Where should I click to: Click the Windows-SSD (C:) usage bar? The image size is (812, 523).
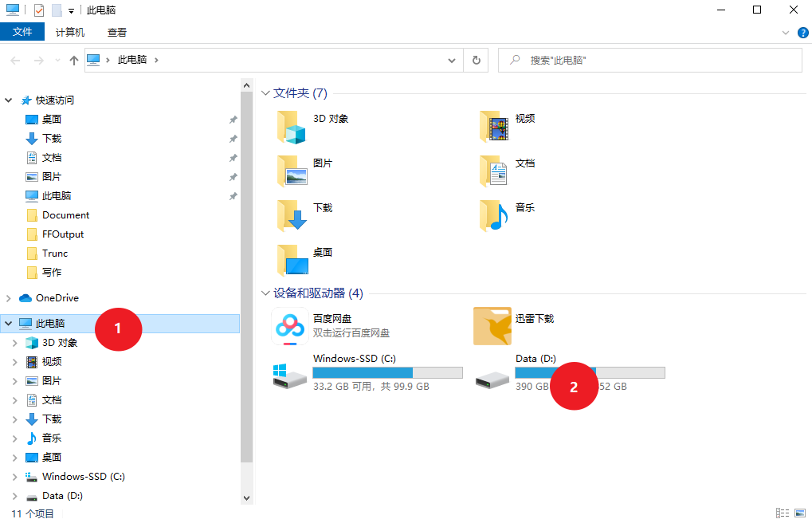tap(387, 372)
